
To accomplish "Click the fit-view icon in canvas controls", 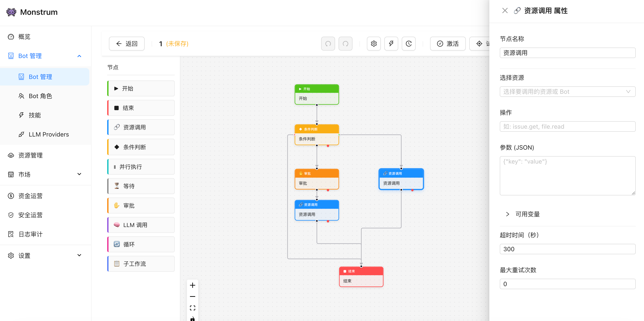I will (192, 307).
